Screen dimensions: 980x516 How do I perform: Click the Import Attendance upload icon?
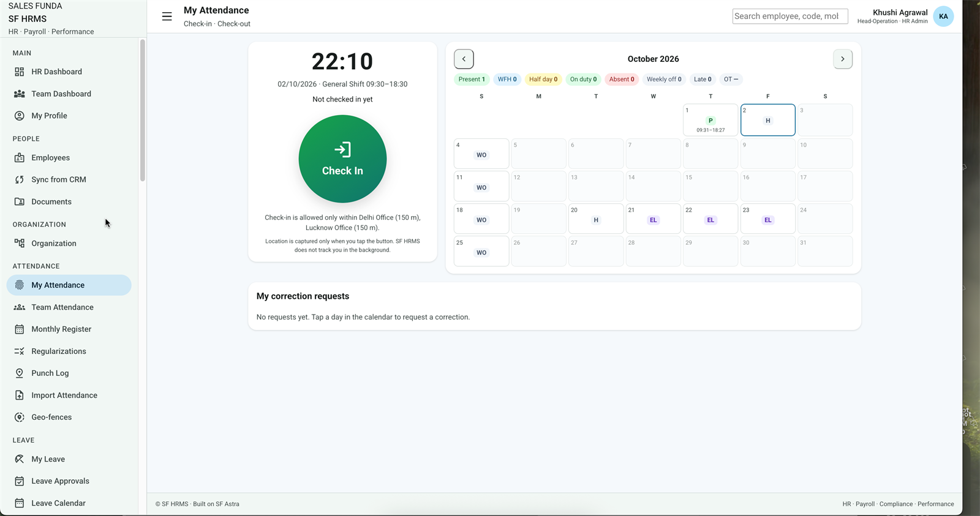(20, 395)
